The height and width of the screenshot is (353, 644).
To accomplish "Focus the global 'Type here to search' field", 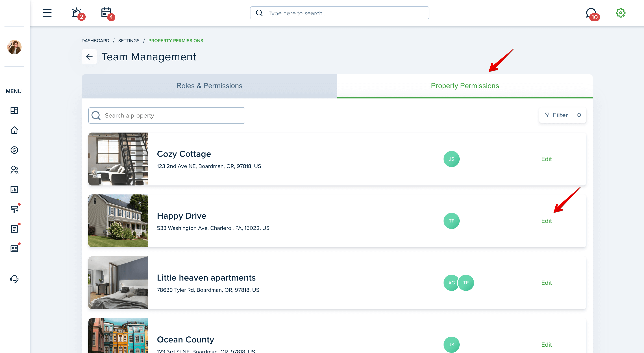I will tap(339, 13).
